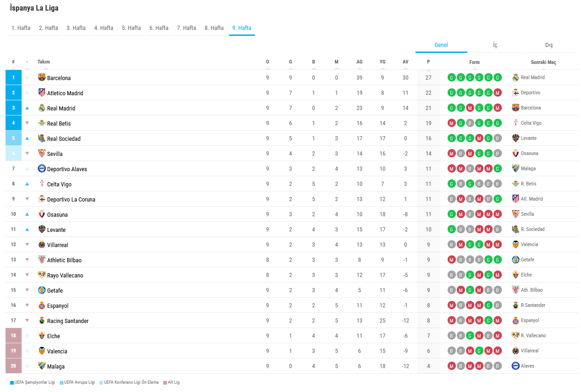Click the Valencia crest in Villarreal's Sonraki Maç cell
581x392 pixels.
coord(516,244)
